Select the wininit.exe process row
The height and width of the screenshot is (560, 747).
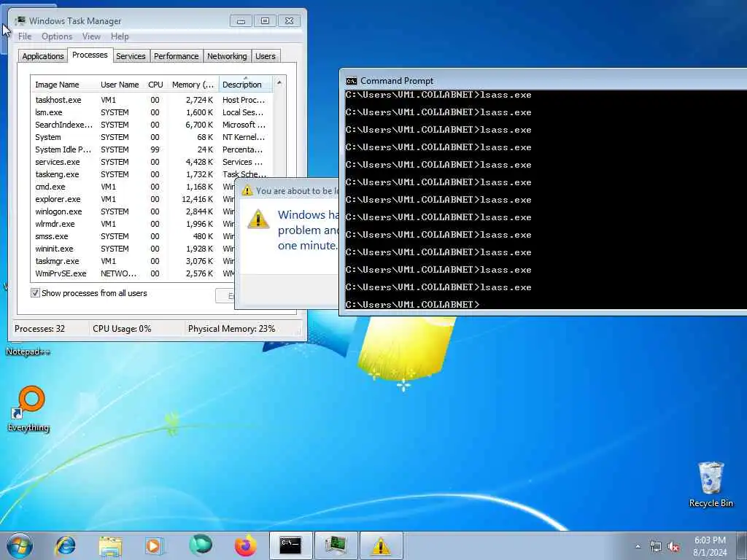pyautogui.click(x=133, y=249)
